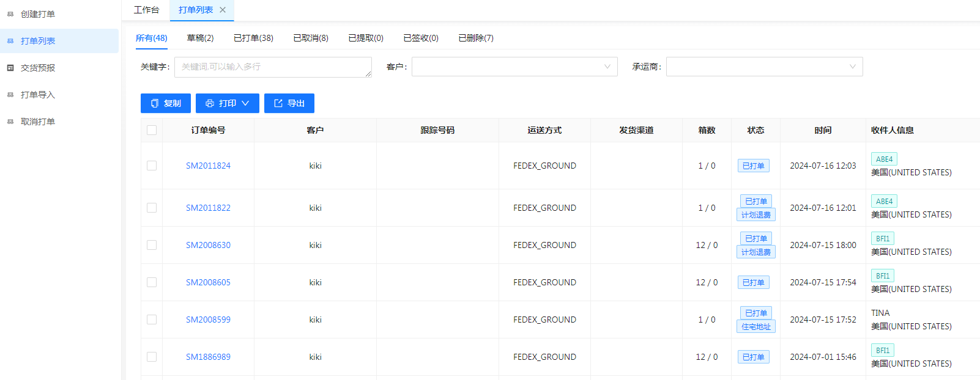Tick checkbox for order SM2008630
This screenshot has height=380, width=980.
[x=152, y=245]
